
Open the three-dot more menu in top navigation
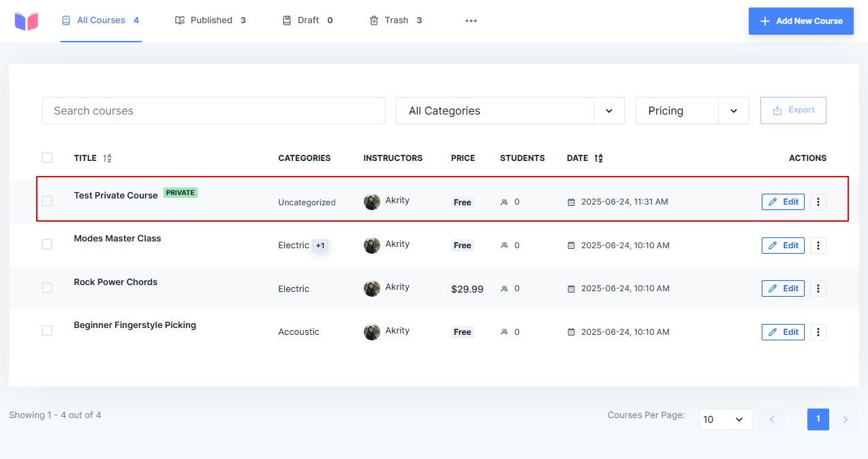471,21
